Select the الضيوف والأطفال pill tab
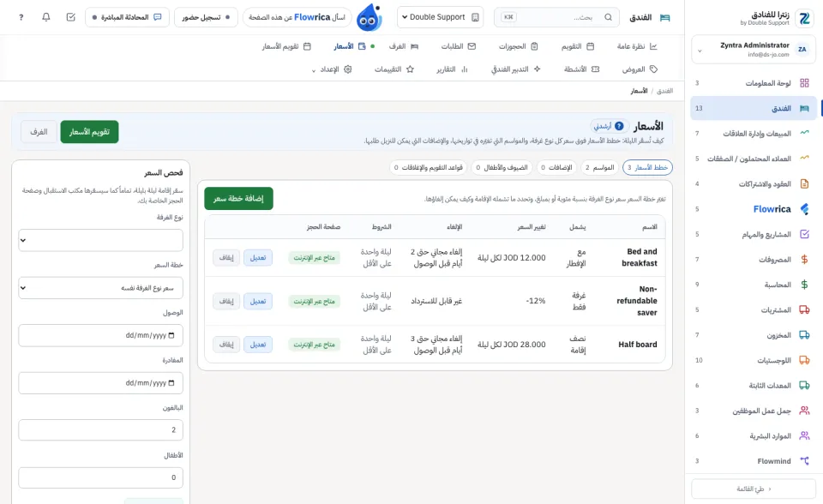 pyautogui.click(x=502, y=167)
